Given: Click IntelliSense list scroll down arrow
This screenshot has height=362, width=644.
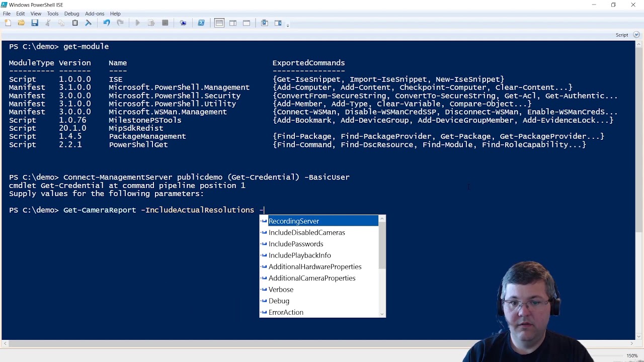Looking at the screenshot, I should [x=382, y=314].
